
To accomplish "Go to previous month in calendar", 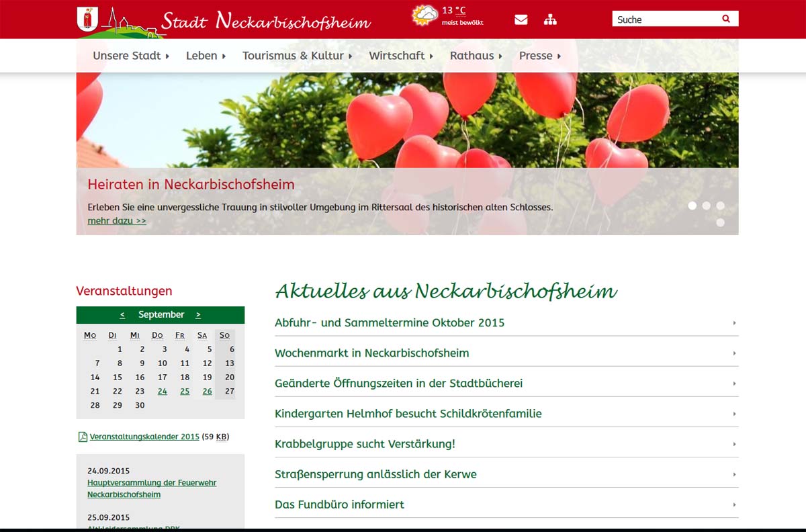I will [x=122, y=314].
